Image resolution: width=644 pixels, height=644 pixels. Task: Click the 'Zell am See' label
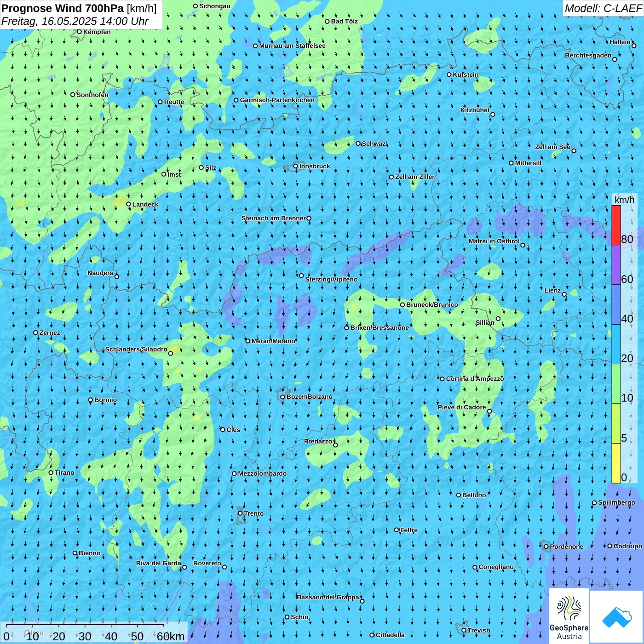pyautogui.click(x=552, y=147)
